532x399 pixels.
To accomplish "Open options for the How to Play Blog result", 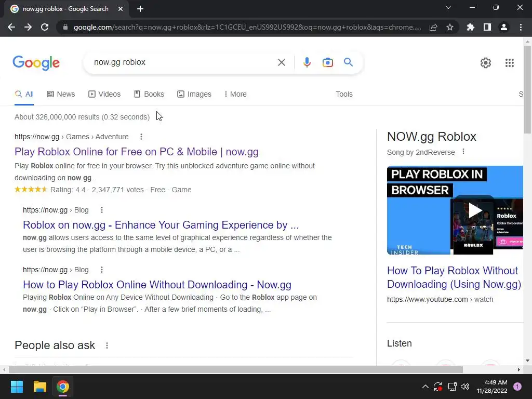I will [101, 270].
